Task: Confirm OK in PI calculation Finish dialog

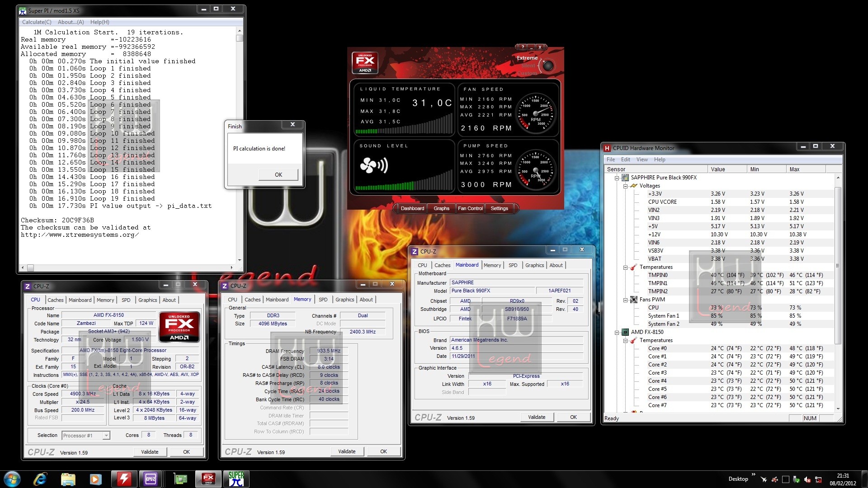Action: pyautogui.click(x=278, y=175)
